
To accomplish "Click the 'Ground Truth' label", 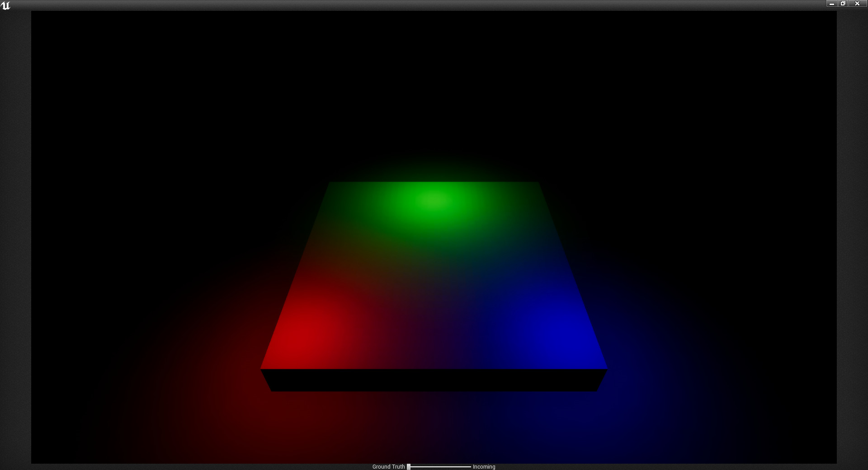I will point(388,467).
